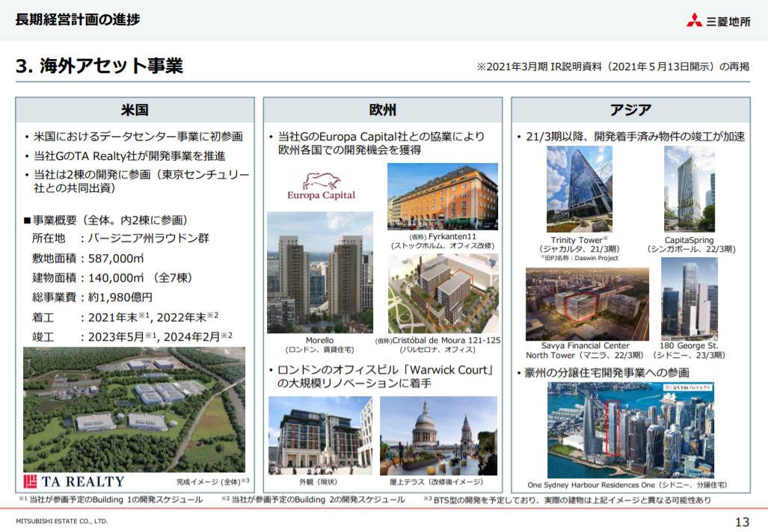This screenshot has height=532, width=768.
Task: Select the アジア column header
Action: [x=630, y=110]
